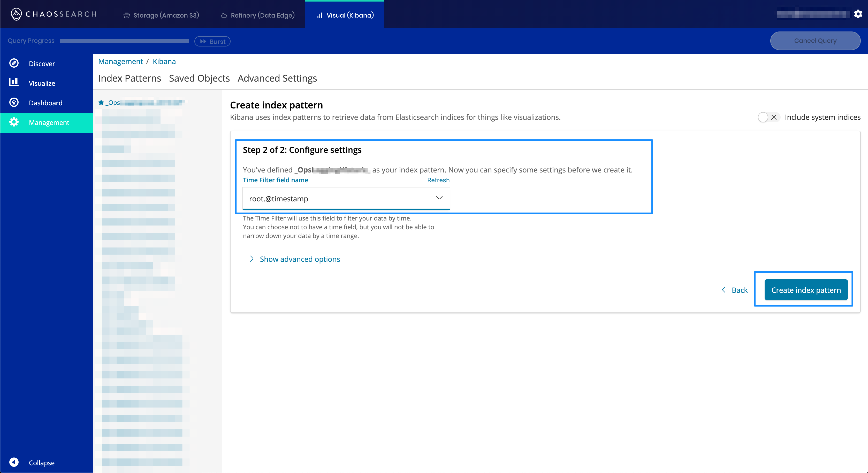
Task: Click the Visualize bar chart icon
Action: click(14, 82)
